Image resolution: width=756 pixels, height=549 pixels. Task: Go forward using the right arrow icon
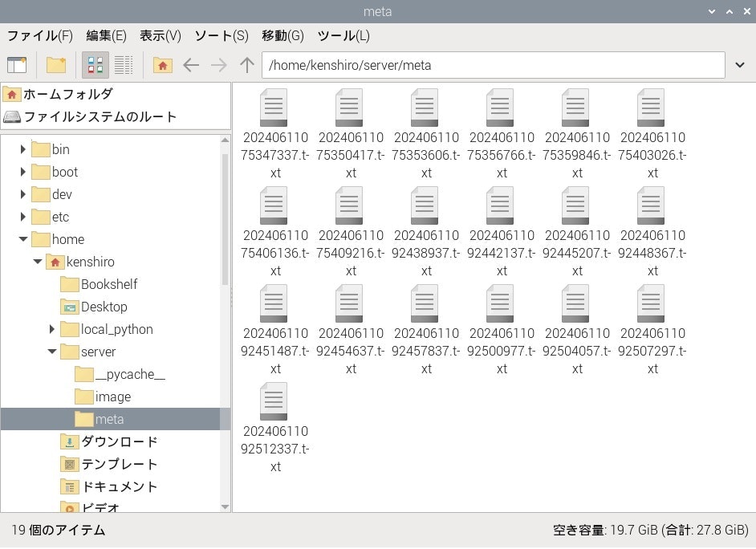click(x=219, y=65)
